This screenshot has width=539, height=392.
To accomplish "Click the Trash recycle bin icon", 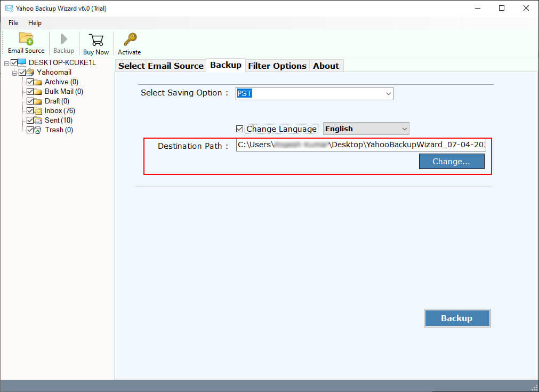I will click(38, 130).
